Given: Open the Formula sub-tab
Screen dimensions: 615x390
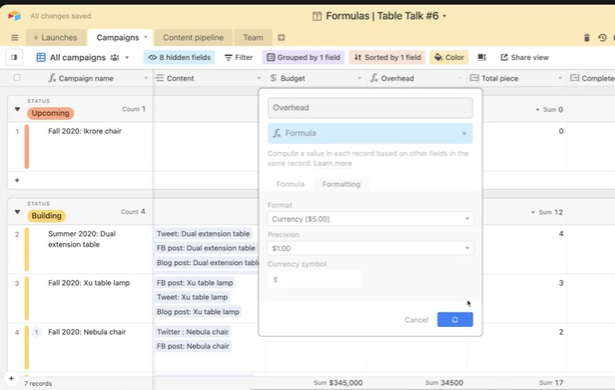Looking at the screenshot, I should [290, 184].
